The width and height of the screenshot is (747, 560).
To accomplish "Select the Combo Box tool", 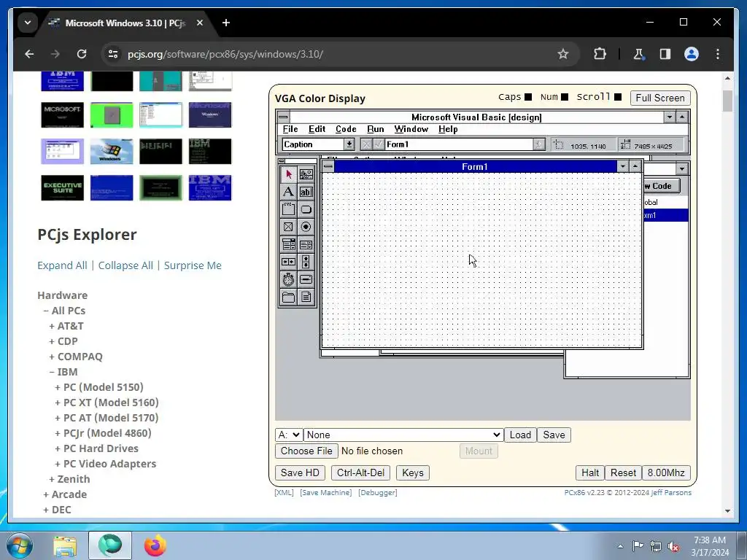I will tap(288, 245).
